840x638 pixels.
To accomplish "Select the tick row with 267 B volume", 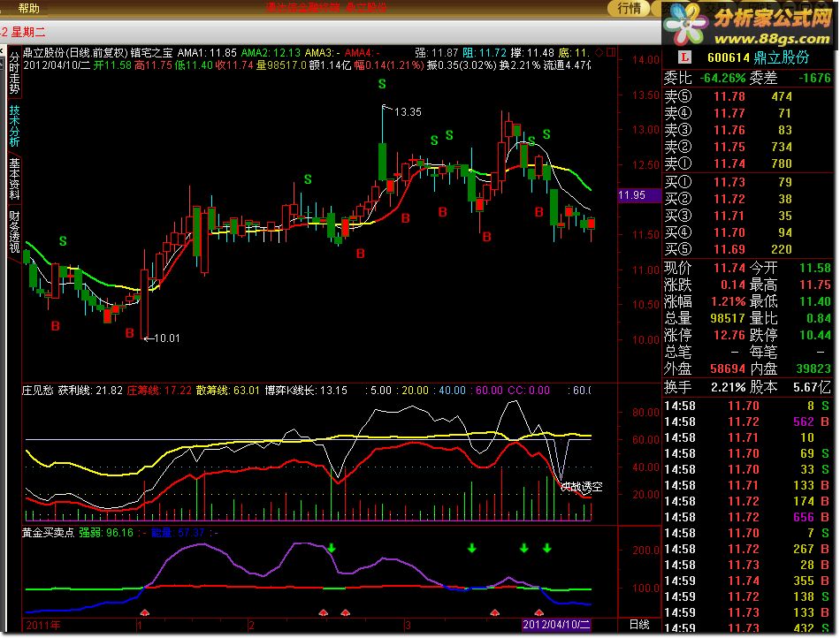I will [x=748, y=549].
